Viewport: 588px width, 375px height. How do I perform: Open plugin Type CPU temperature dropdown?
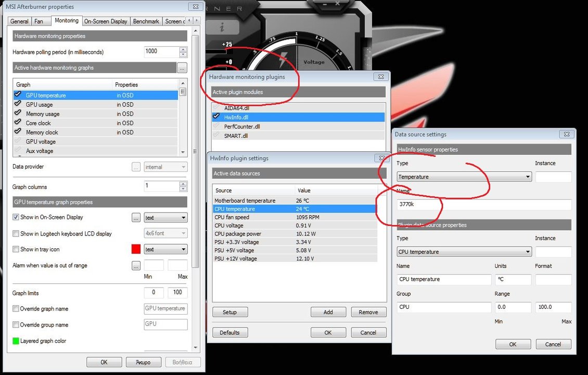click(x=464, y=252)
